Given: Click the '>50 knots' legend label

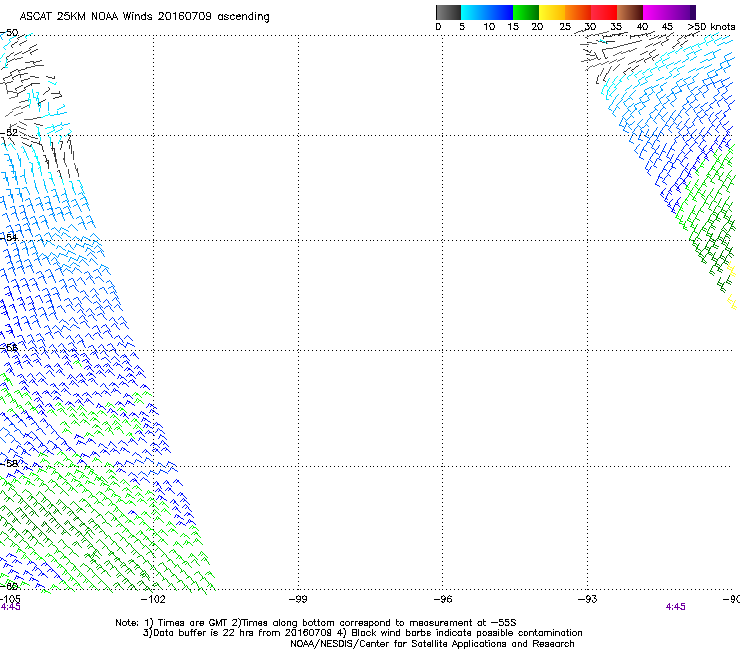Looking at the screenshot, I should coord(711,27).
